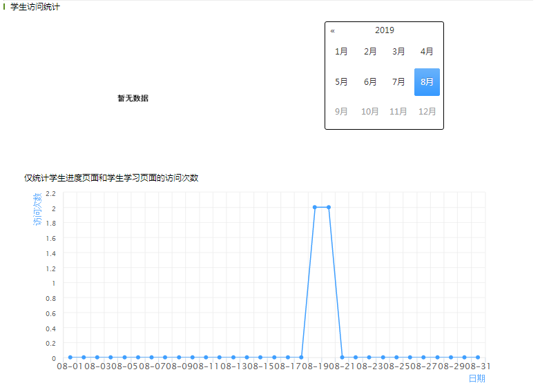Click the chart title 仅统计学生进度页面和学生学习页面的访问次数
Screen dimensions: 549x392
(111, 178)
